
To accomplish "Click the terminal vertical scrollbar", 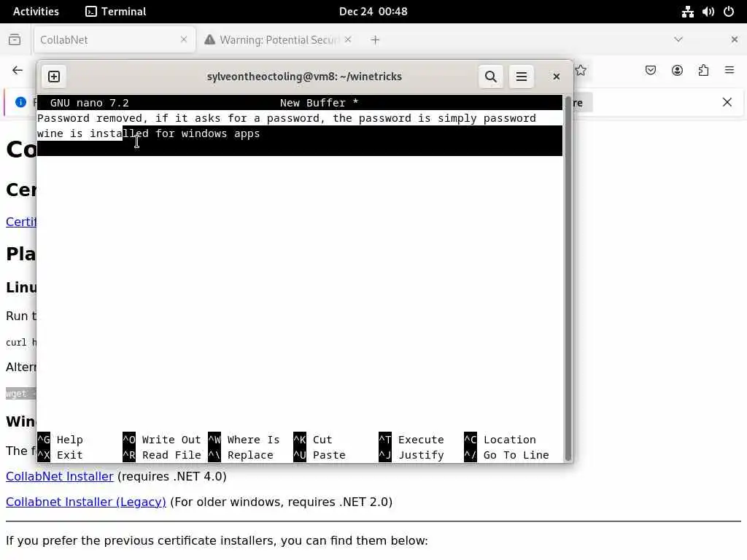I will [568, 279].
